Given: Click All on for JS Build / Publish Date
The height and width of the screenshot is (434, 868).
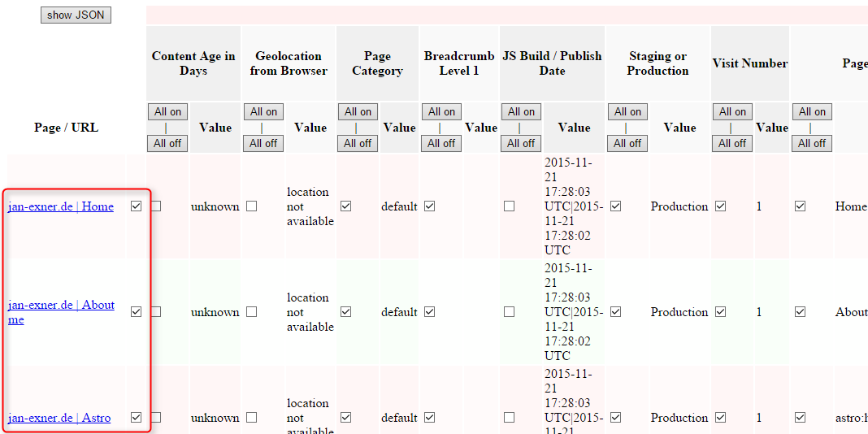Looking at the screenshot, I should (521, 112).
